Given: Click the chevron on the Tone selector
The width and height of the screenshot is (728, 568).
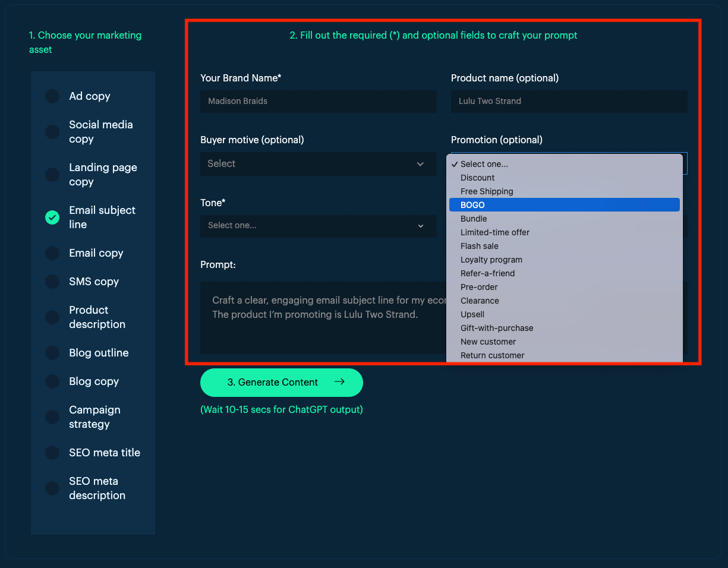Looking at the screenshot, I should [421, 226].
